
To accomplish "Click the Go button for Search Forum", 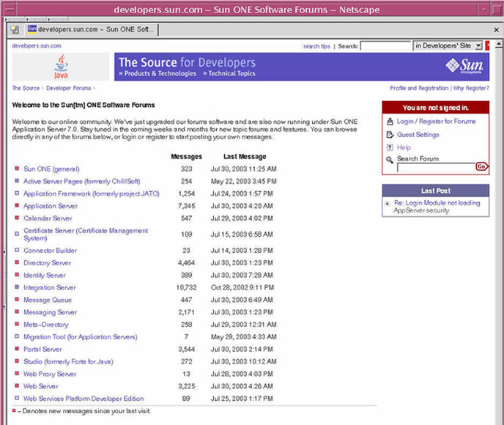I will click(481, 166).
